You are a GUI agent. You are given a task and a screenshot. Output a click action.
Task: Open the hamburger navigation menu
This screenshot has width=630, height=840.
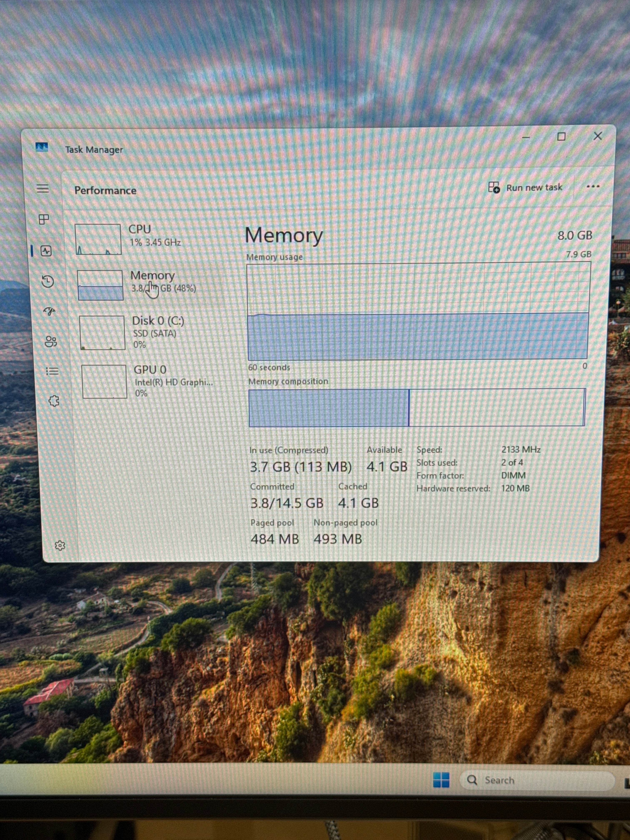point(42,188)
